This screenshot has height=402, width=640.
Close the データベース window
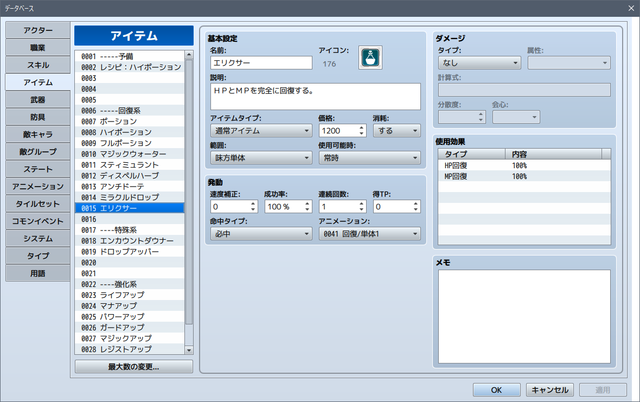pyautogui.click(x=631, y=8)
